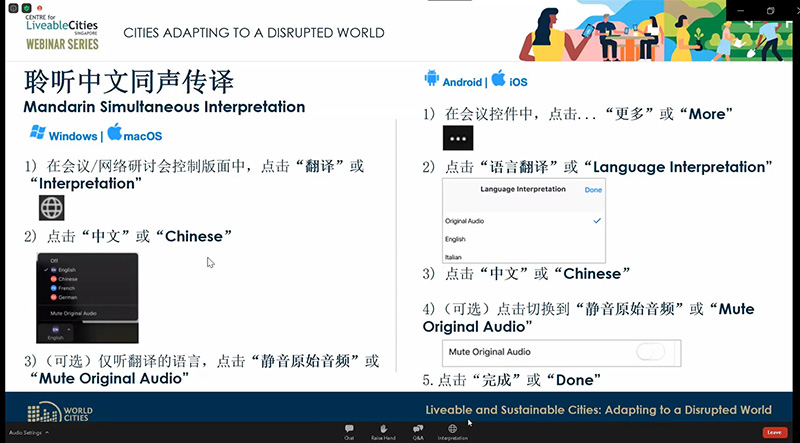Click the Interpretation globe in toolbar
Screen dimensions: 800x443
coord(452,430)
